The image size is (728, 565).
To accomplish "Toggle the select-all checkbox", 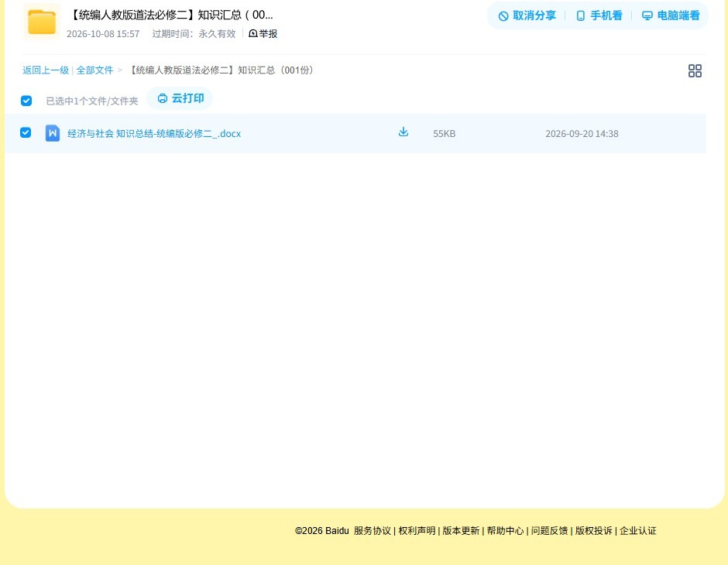I will (26, 101).
